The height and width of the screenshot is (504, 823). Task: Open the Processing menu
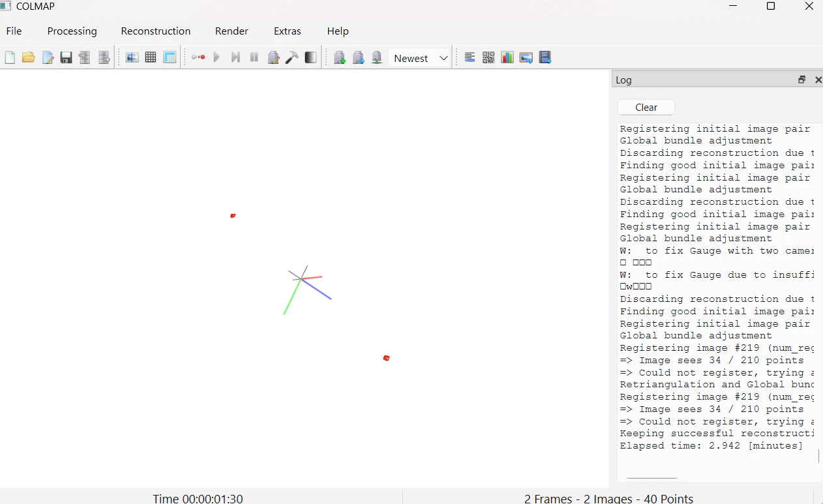[x=72, y=31]
